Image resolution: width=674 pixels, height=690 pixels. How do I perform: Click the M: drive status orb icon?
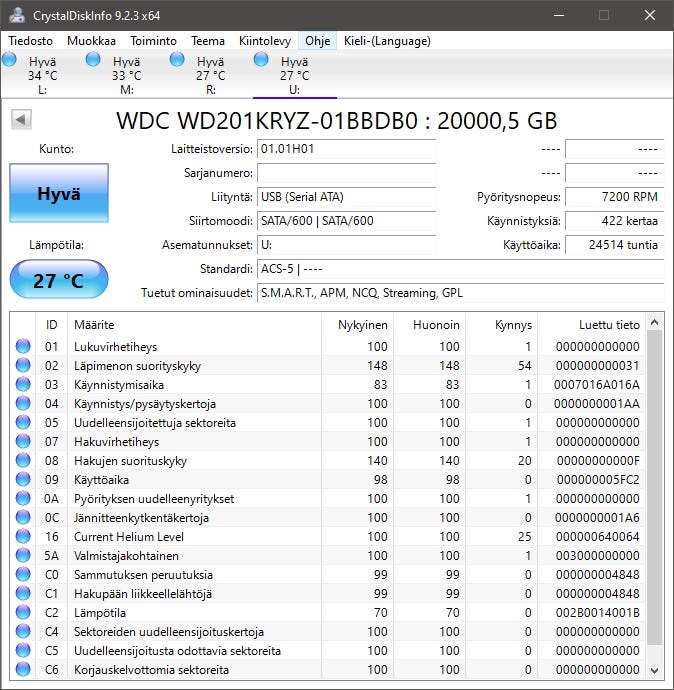tap(94, 61)
